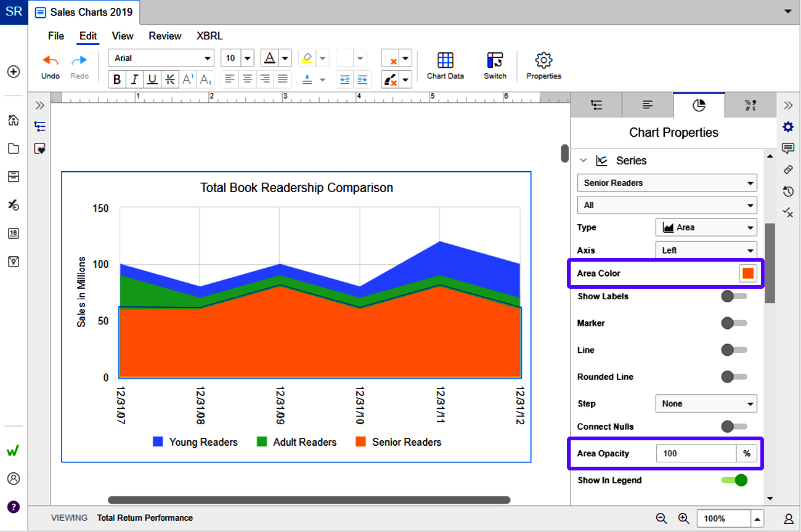The width and height of the screenshot is (801, 532).
Task: Open Chart Data editor
Action: [445, 66]
